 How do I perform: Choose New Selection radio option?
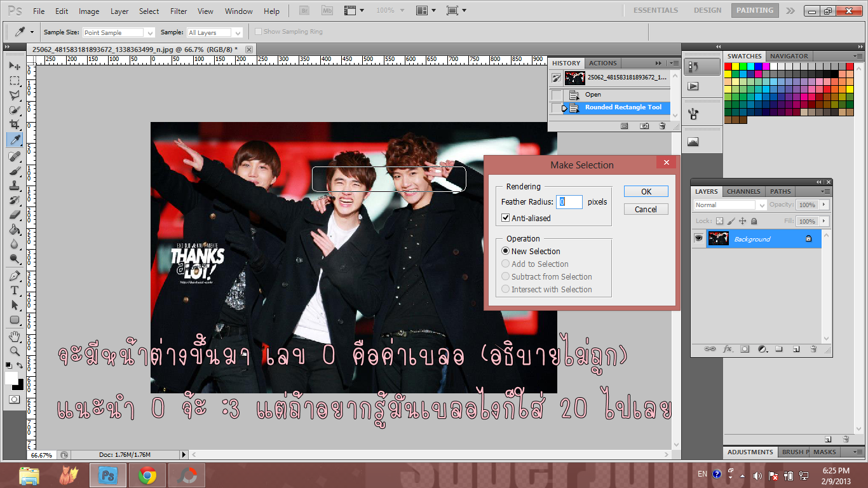(x=506, y=251)
